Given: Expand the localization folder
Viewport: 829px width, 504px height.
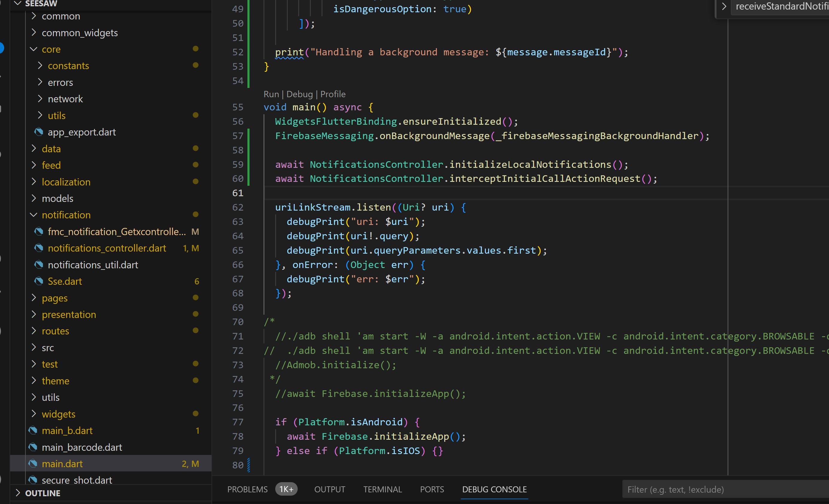Looking at the screenshot, I should pyautogui.click(x=34, y=182).
